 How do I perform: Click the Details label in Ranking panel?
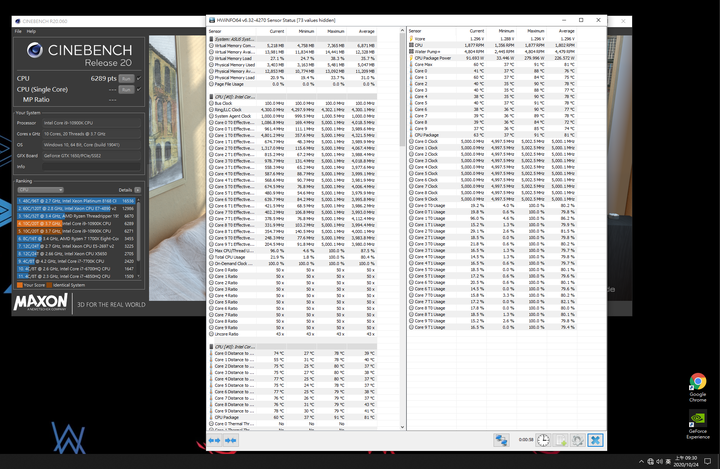coord(125,190)
